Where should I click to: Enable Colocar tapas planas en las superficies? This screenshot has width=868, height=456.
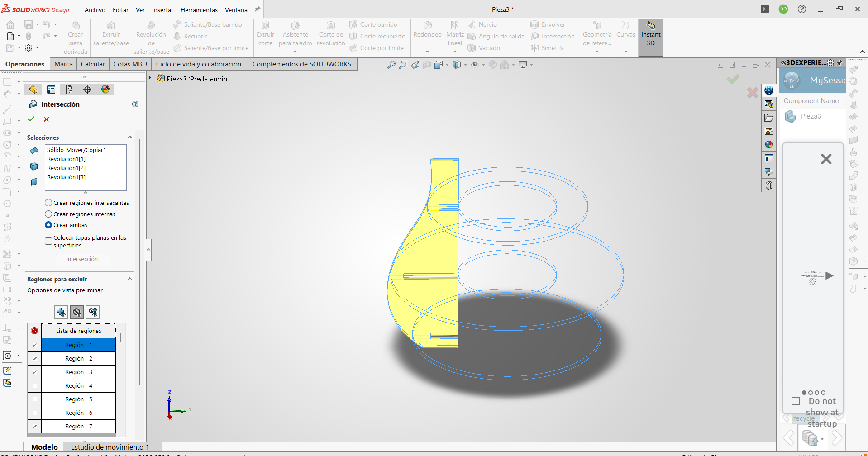pos(48,241)
